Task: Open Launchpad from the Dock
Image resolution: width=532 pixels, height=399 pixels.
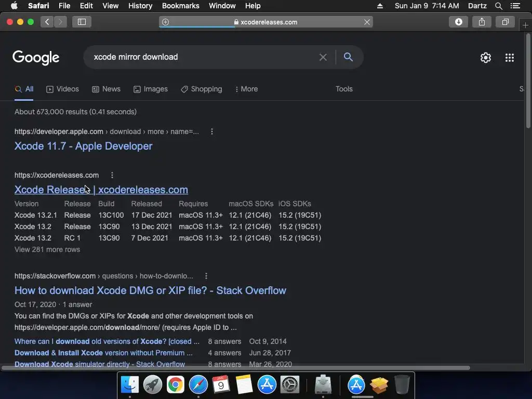Action: tap(153, 384)
